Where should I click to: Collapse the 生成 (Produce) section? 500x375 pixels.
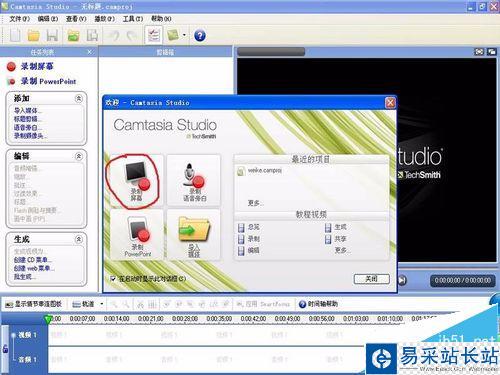[x=79, y=239]
